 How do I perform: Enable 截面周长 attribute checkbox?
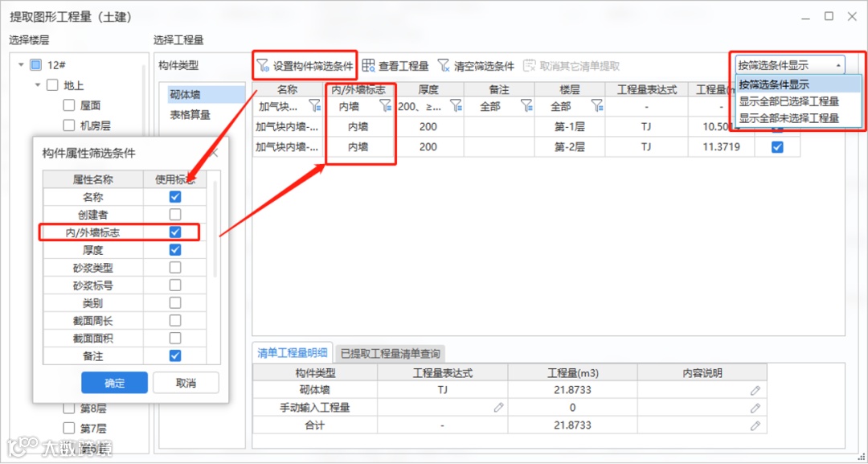click(175, 320)
